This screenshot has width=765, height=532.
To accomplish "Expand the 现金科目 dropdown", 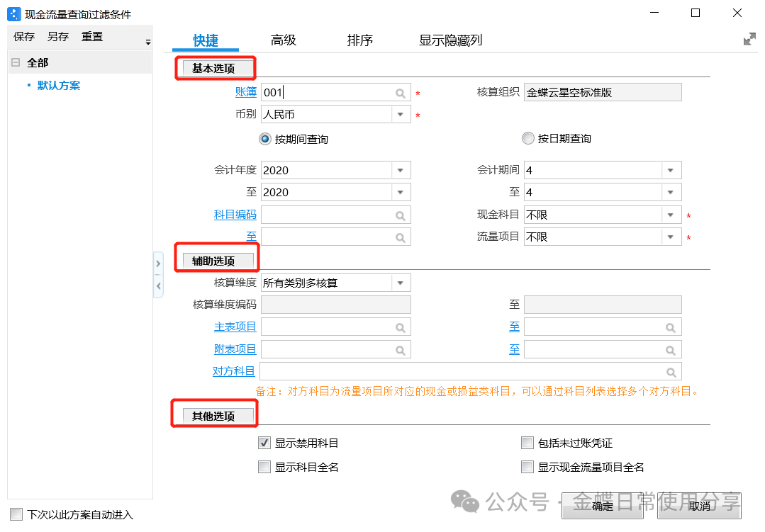I will [x=671, y=215].
